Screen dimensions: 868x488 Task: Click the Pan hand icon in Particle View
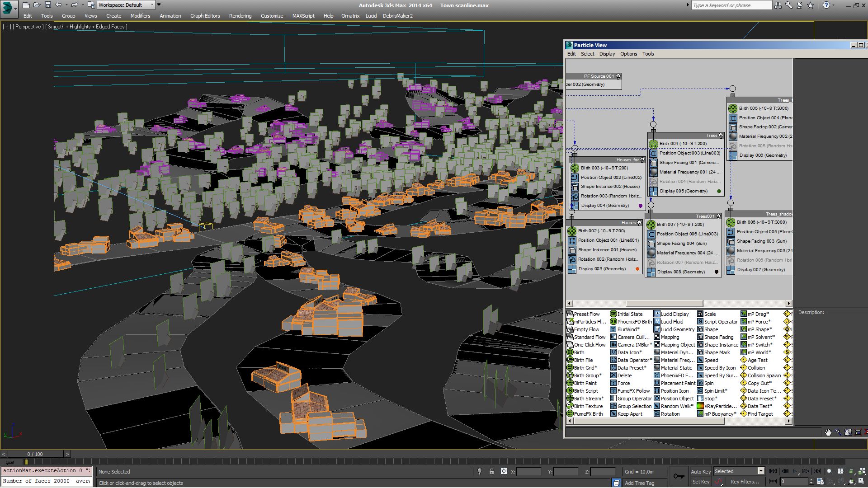pyautogui.click(x=828, y=432)
